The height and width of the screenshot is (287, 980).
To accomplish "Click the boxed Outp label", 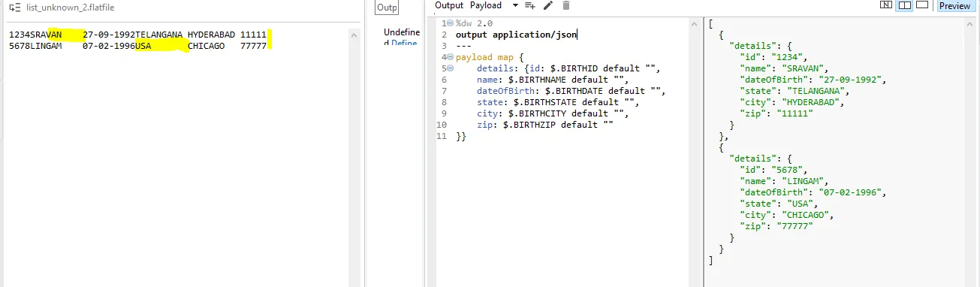I will 387,8.
